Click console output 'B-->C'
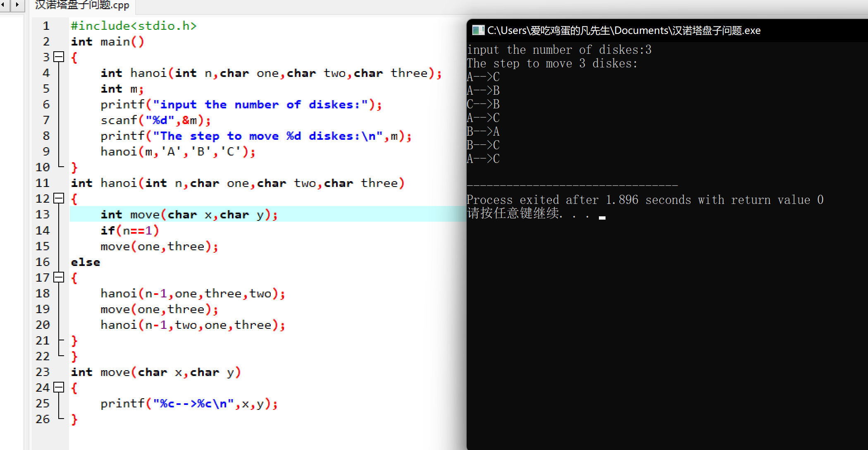Screen dimensions: 868x450 [x=483, y=145]
